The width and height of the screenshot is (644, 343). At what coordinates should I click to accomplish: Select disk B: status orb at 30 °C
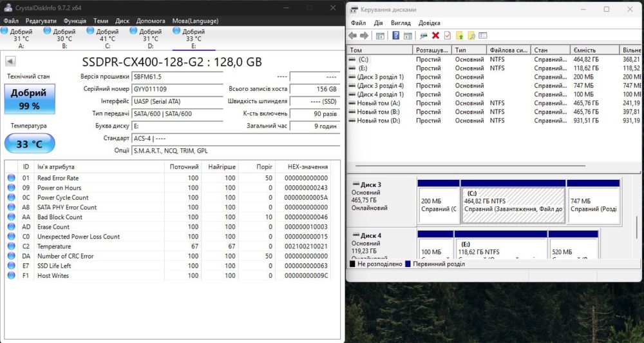(x=47, y=30)
